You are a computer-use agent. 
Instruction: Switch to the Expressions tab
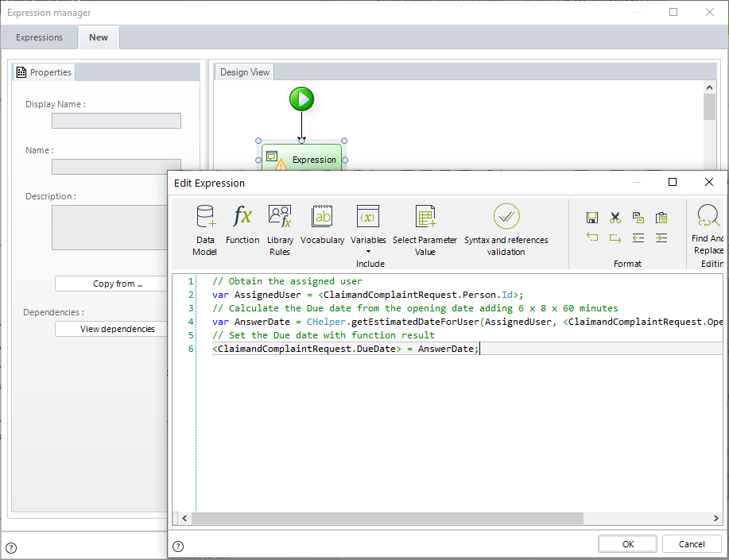click(x=39, y=37)
